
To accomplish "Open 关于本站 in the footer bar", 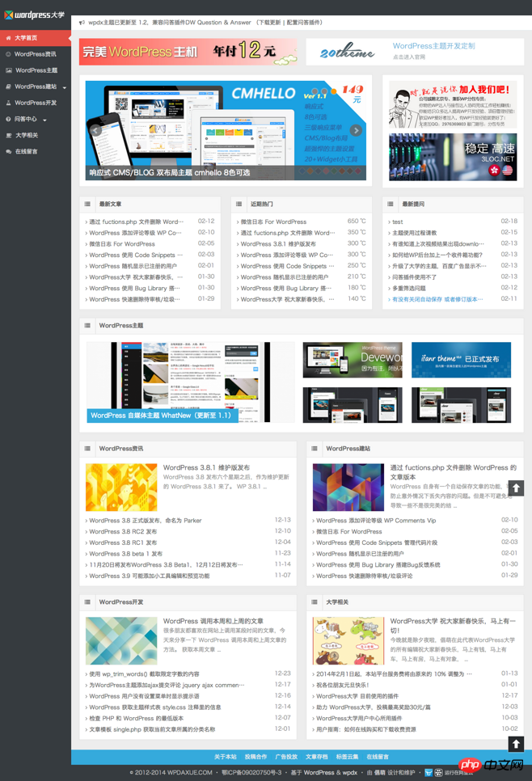I will pos(225,757).
